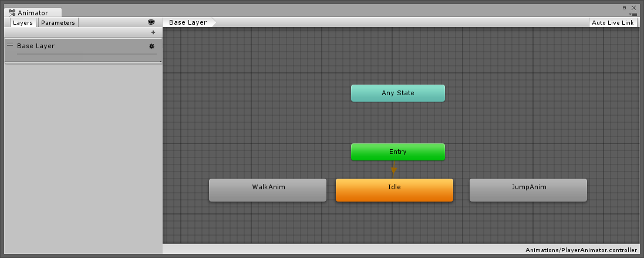
Task: Select the Any State node
Action: tap(398, 93)
